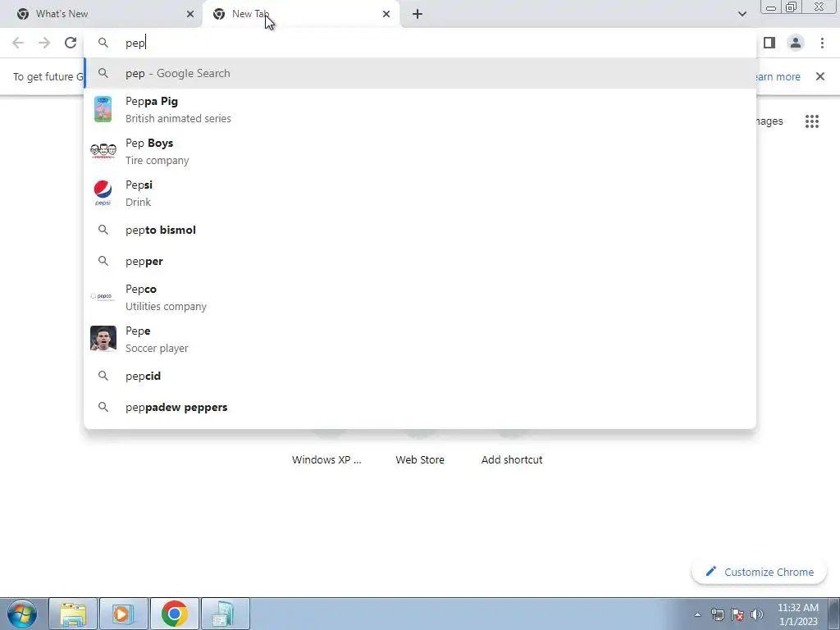Toggle the side panel icon
This screenshot has height=630, width=840.
(x=769, y=43)
